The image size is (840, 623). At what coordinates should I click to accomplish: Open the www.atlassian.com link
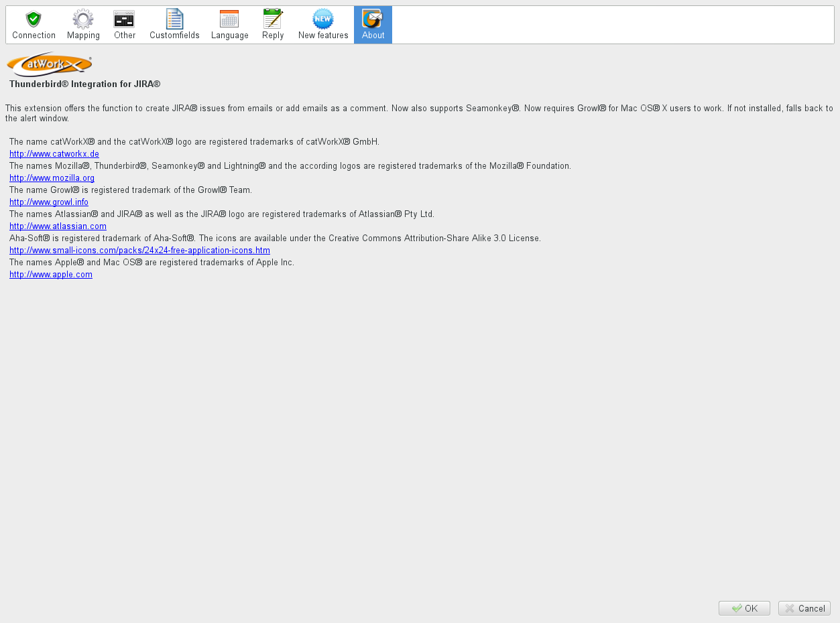(x=58, y=226)
